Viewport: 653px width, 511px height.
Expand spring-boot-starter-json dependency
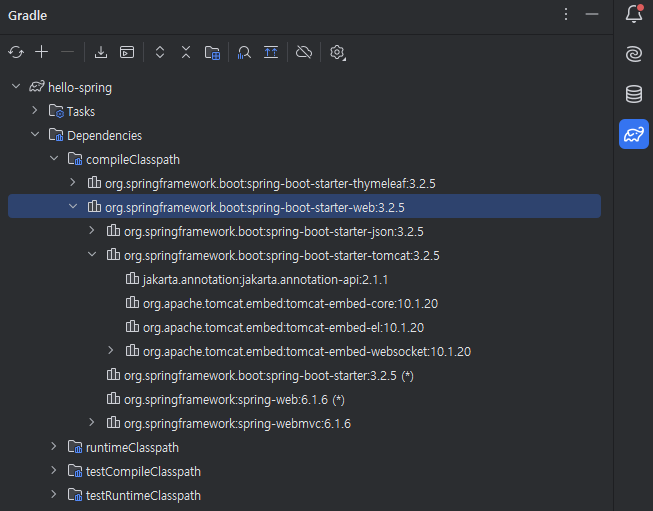click(92, 230)
